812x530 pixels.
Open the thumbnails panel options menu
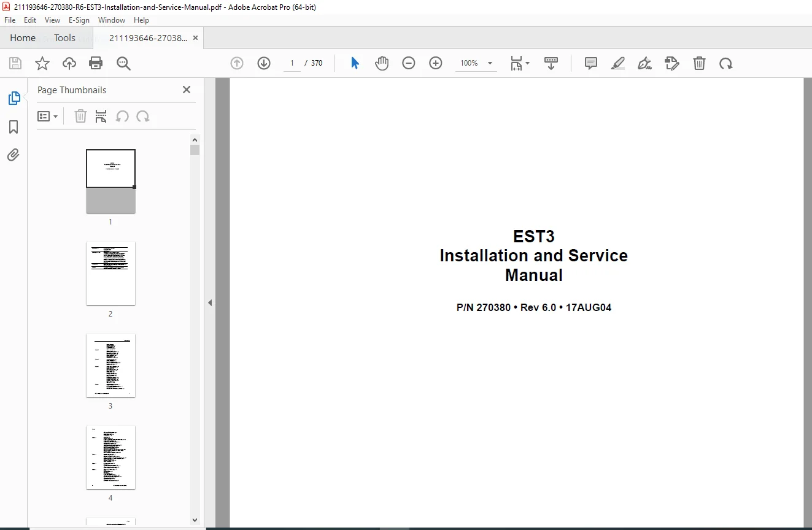48,116
